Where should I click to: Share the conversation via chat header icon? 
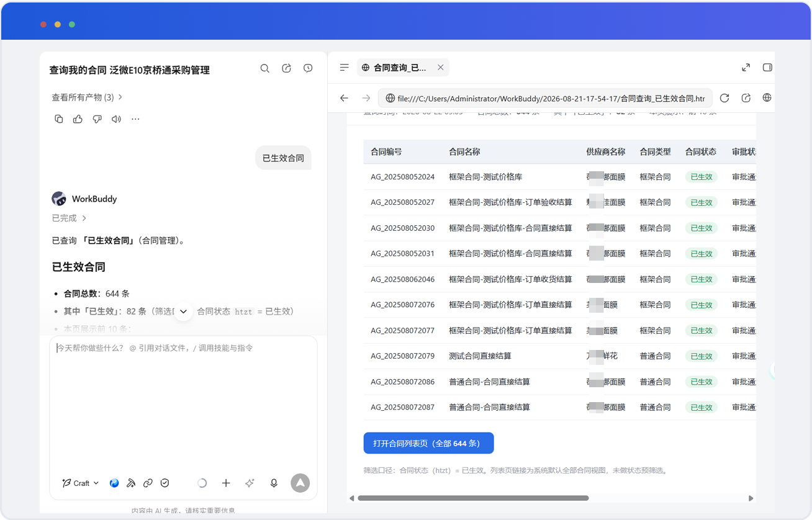click(286, 68)
